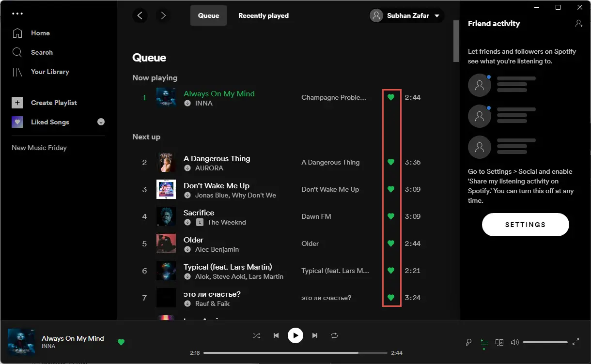Click the add friend icon
The image size is (591, 364).
tap(578, 23)
